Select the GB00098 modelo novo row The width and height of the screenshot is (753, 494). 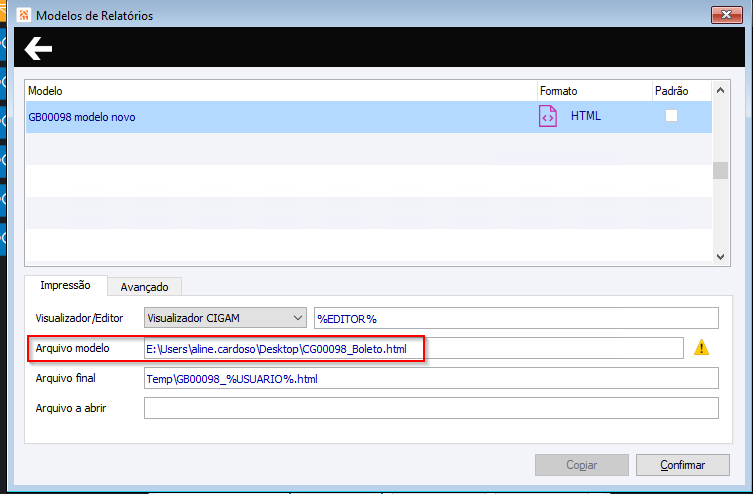[369, 117]
